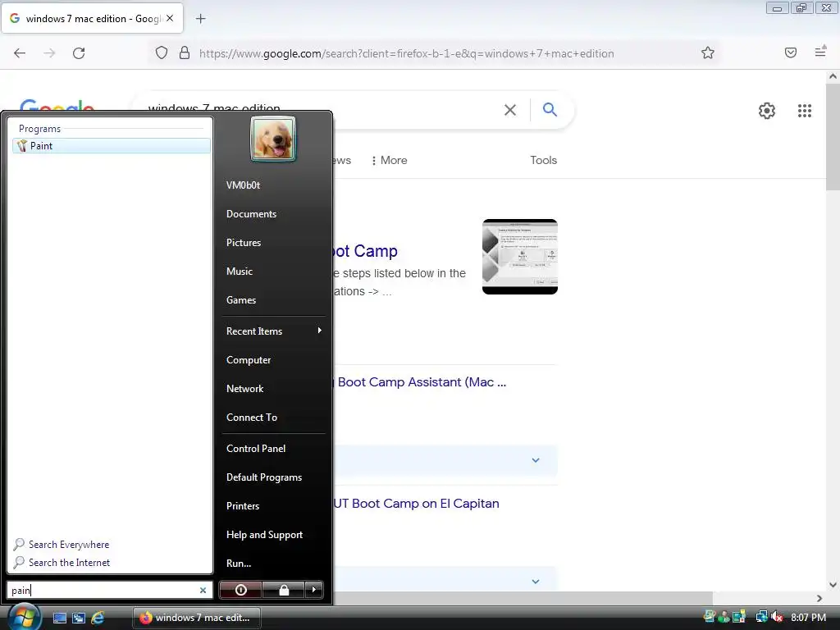Open Paint from the Programs results

pyautogui.click(x=111, y=146)
